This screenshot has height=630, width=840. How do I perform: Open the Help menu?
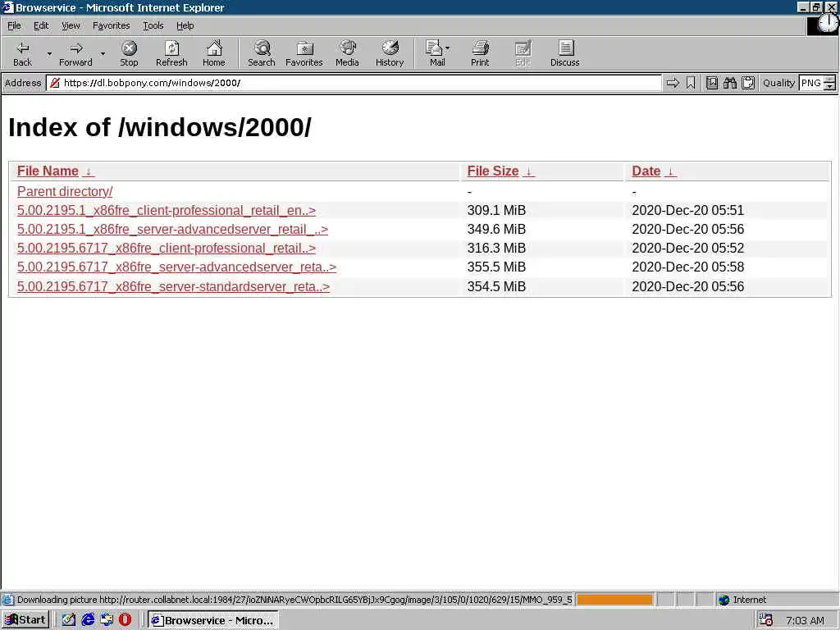tap(185, 25)
